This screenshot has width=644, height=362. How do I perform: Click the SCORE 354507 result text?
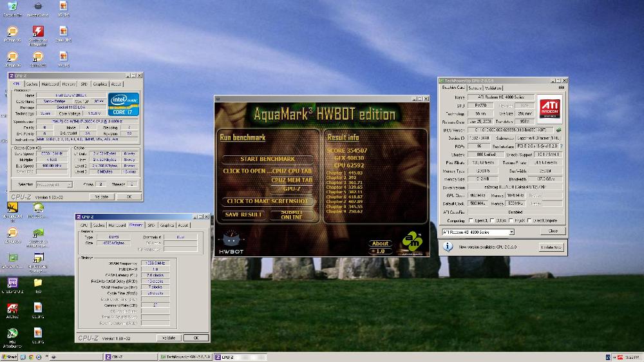pos(347,150)
